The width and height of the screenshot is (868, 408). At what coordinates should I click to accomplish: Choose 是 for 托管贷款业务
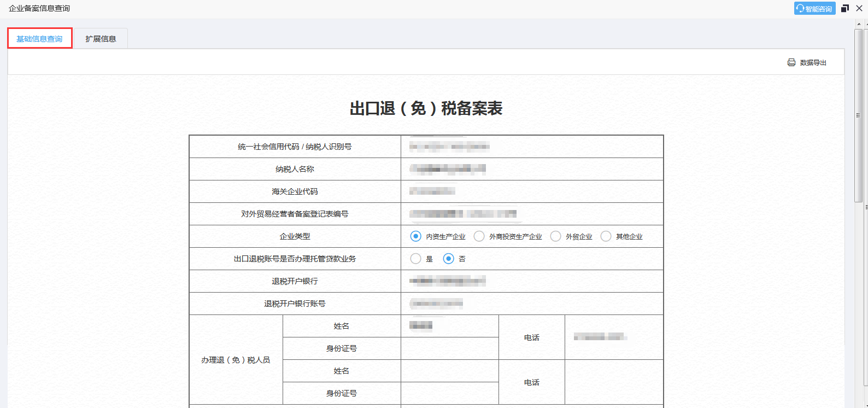pyautogui.click(x=415, y=259)
